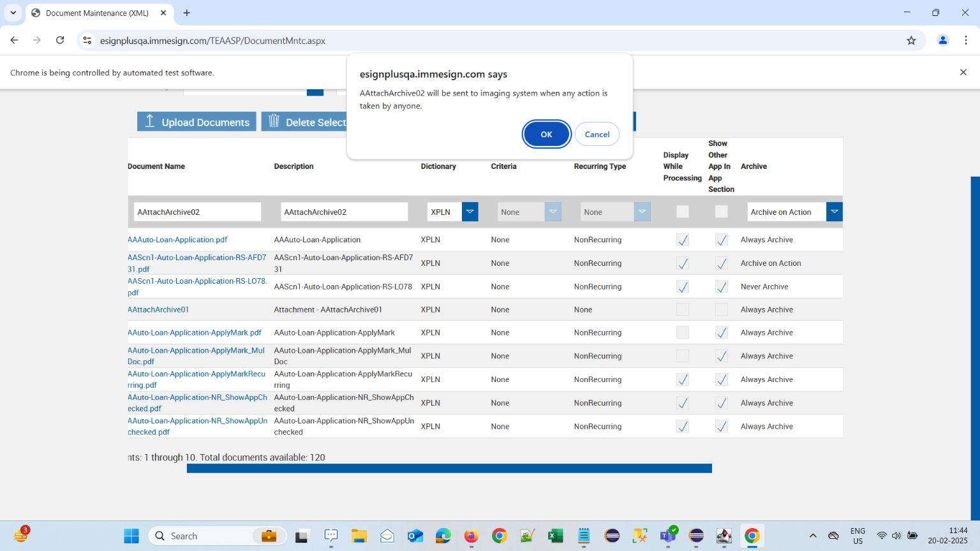
Task: Launch Outlook from the taskbar
Action: [x=415, y=536]
